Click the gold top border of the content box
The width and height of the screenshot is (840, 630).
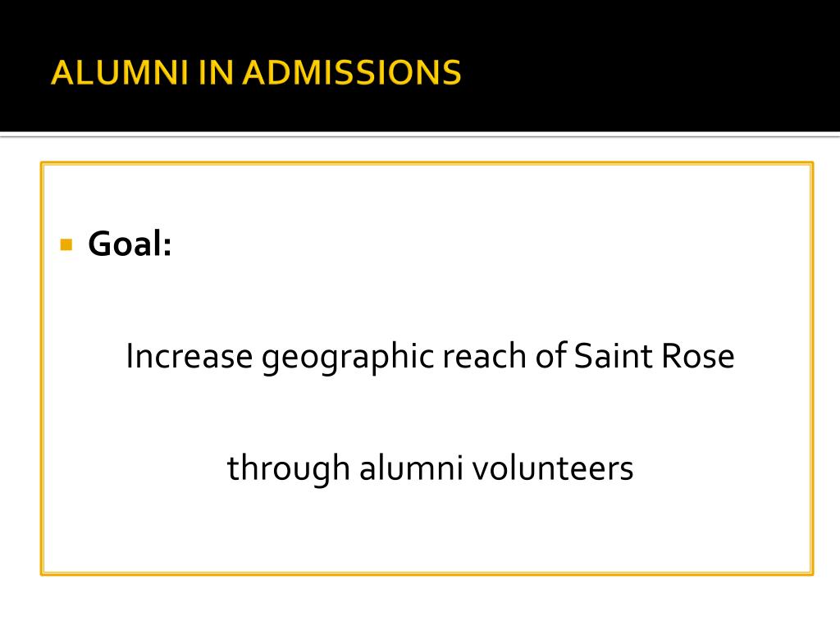[x=427, y=163]
